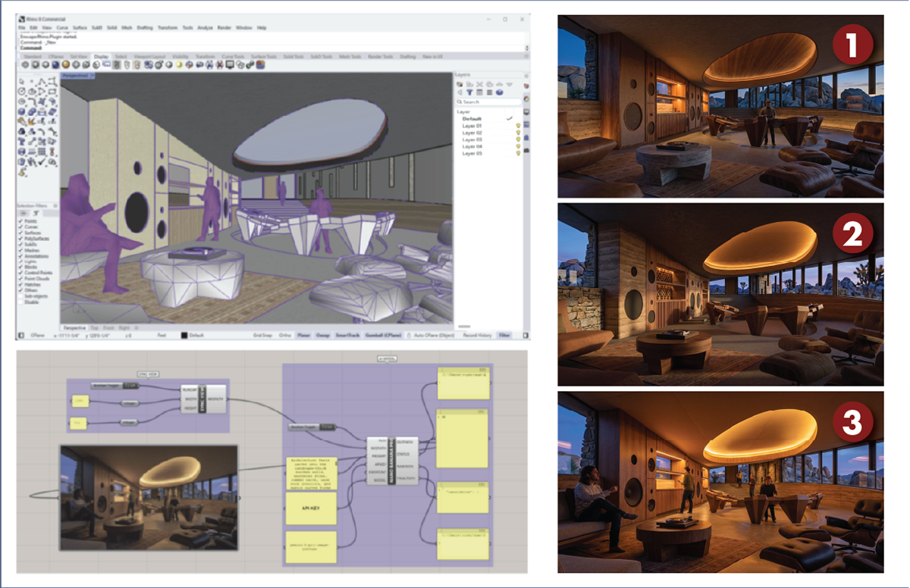Open the File menu in Rhino
This screenshot has height=588, width=910.
[x=22, y=28]
